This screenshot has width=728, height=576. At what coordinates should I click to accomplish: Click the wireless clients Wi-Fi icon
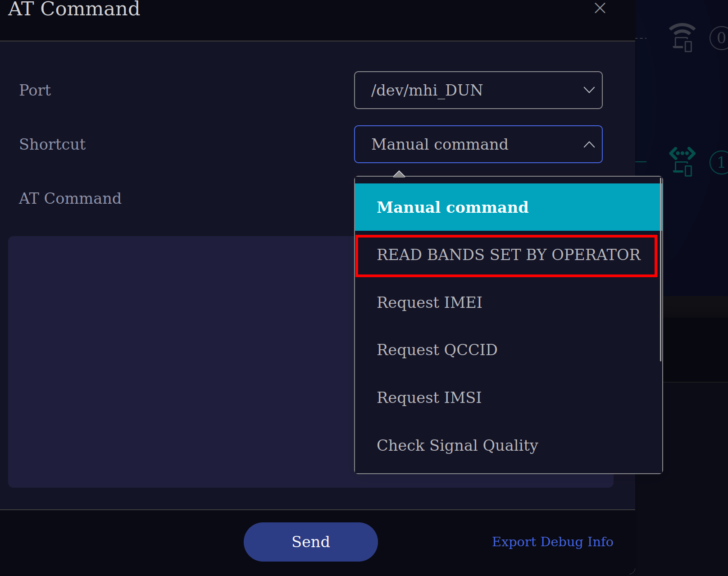tap(682, 37)
